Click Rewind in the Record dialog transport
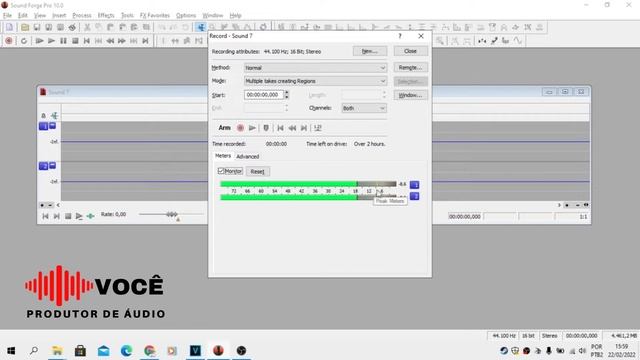 coord(292,128)
